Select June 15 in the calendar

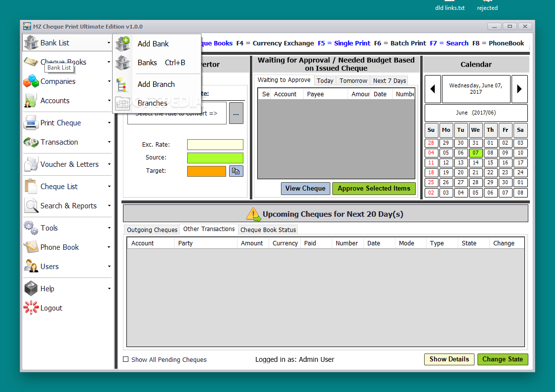coord(490,163)
